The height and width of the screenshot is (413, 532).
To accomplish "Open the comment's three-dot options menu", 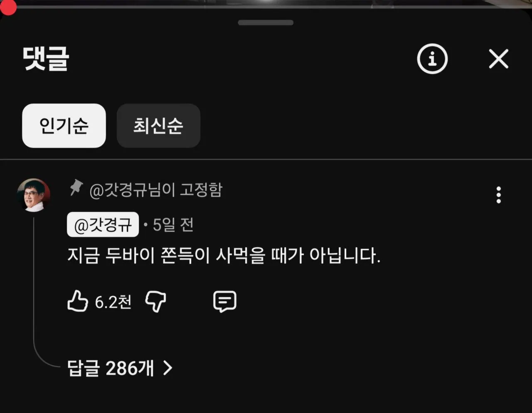I will [x=498, y=195].
